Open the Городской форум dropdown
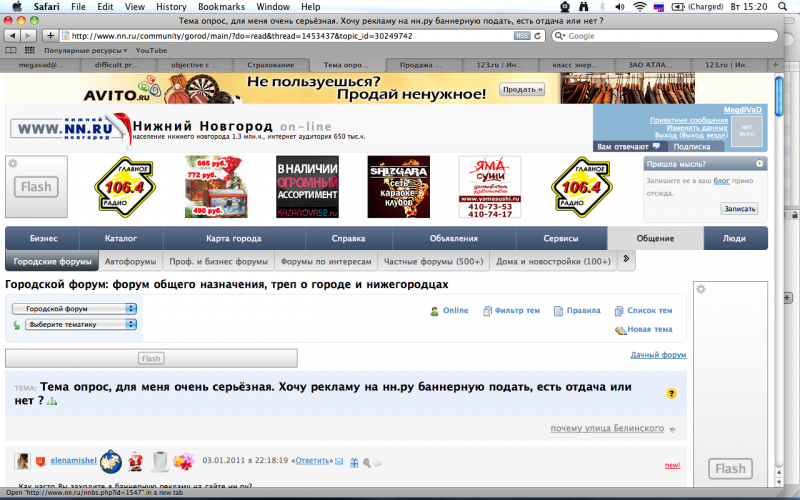This screenshot has height=500, width=800. point(74,309)
